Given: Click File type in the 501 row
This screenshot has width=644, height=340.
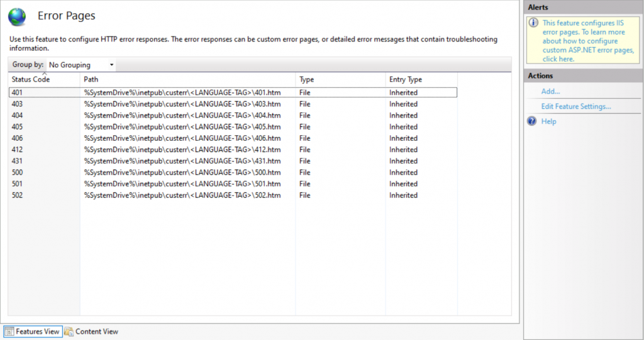Looking at the screenshot, I should [x=305, y=184].
